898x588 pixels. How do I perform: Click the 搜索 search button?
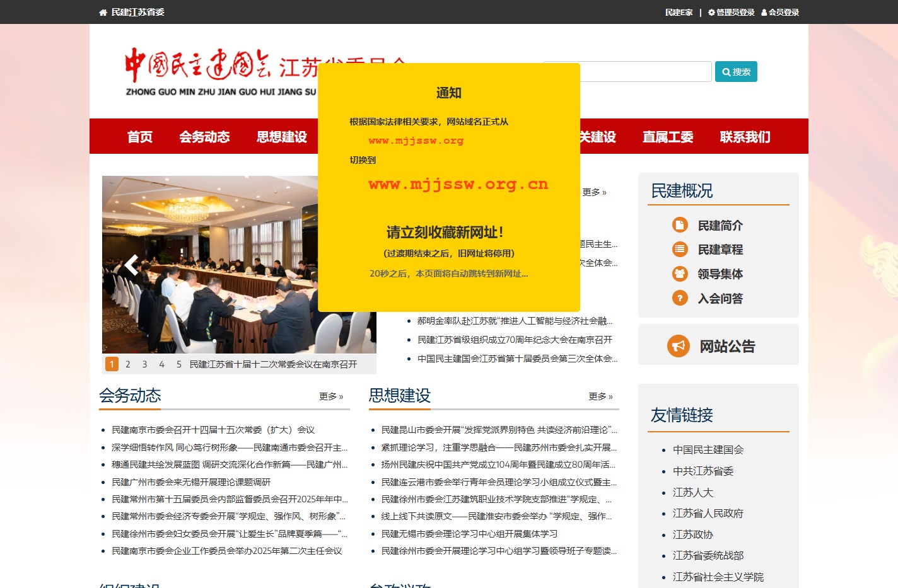pyautogui.click(x=736, y=72)
